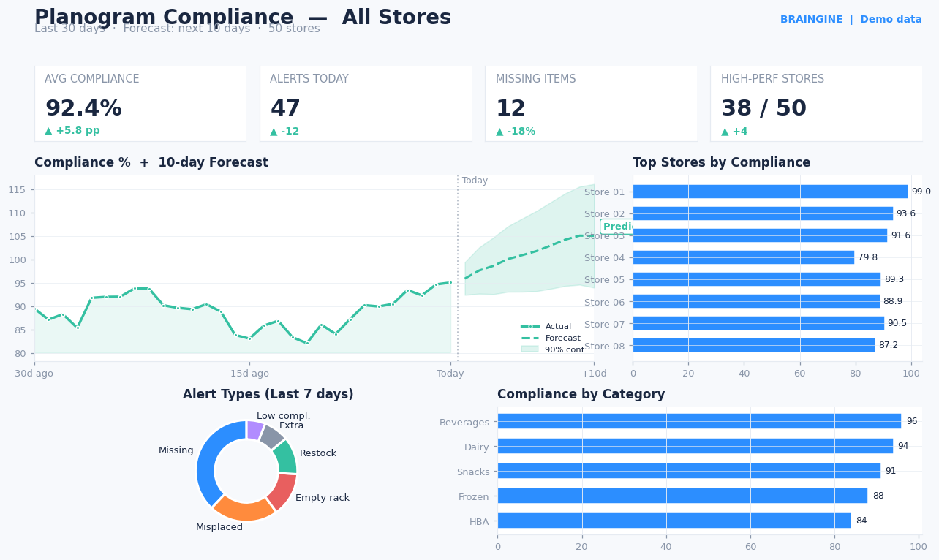Screen dimensions: 939x560
Task: Click the Empty rack donut label
Action: click(323, 498)
